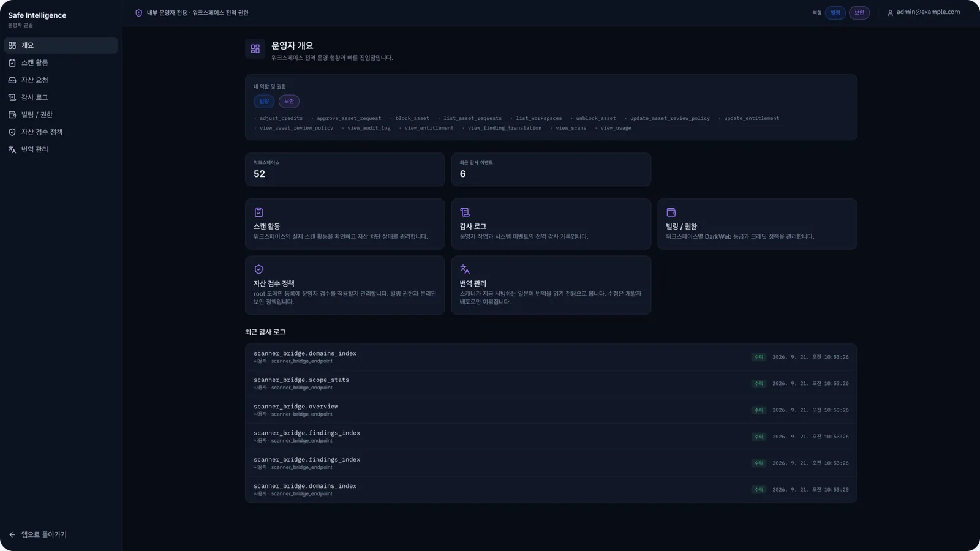Image resolution: width=980 pixels, height=551 pixels.
Task: Open admin@example.com account menu
Action: click(924, 12)
